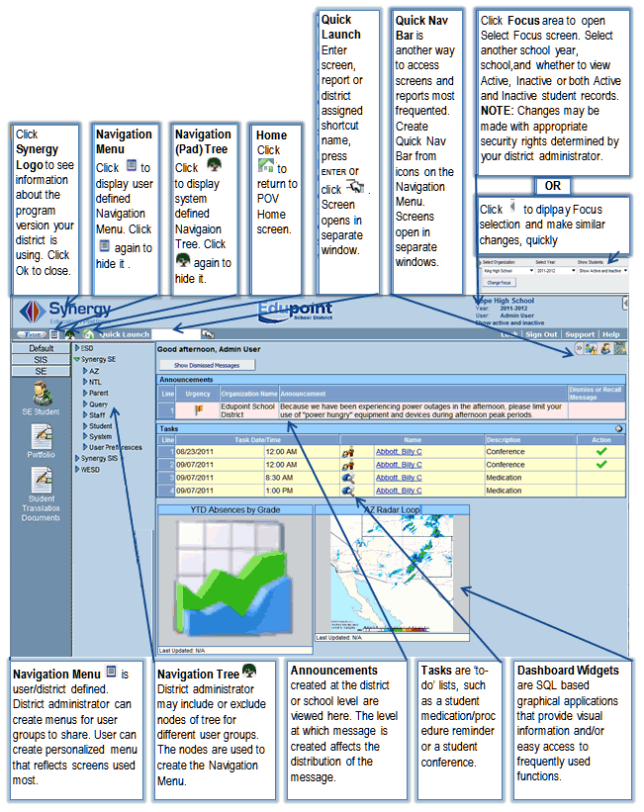Open Help from top bar
Image resolution: width=644 pixels, height=812 pixels.
pyautogui.click(x=610, y=334)
